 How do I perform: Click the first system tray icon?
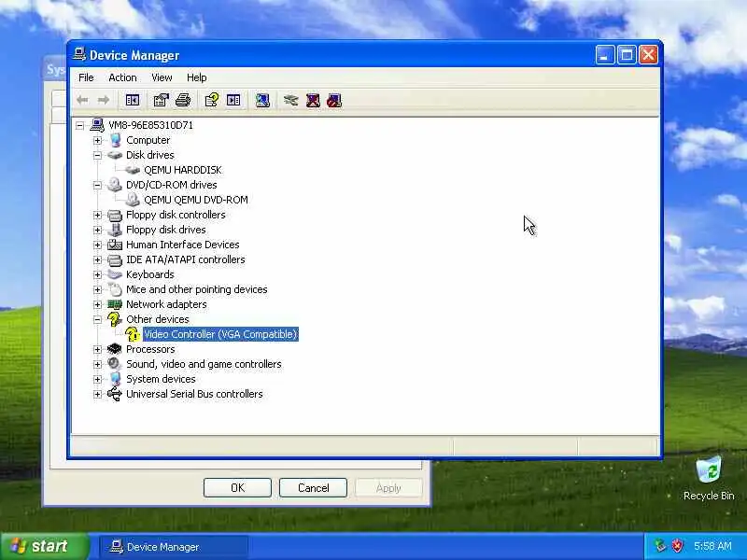pyautogui.click(x=660, y=546)
